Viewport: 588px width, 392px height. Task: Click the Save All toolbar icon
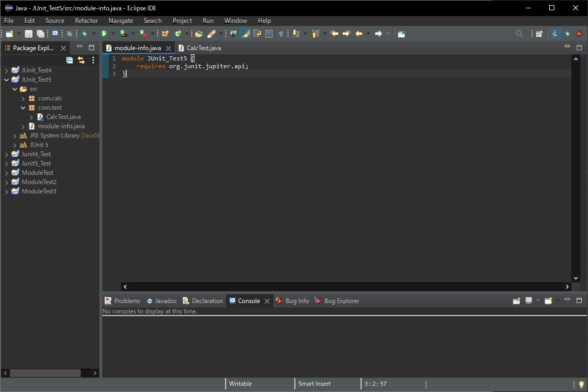tap(40, 34)
